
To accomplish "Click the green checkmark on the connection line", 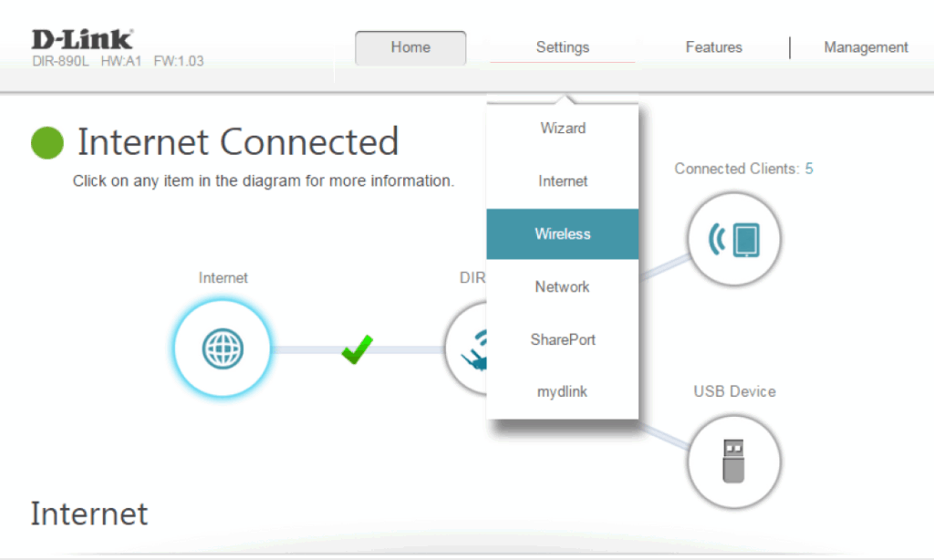I will click(x=357, y=348).
